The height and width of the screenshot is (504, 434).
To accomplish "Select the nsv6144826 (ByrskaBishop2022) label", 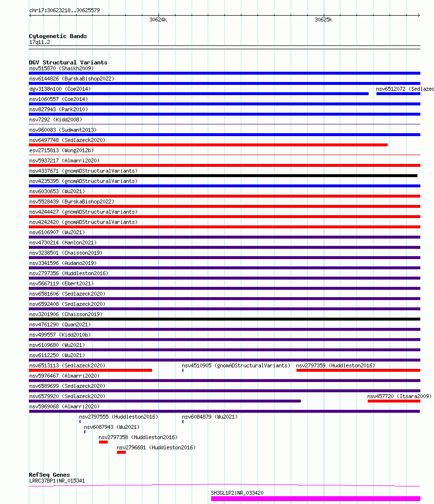I will point(72,79).
